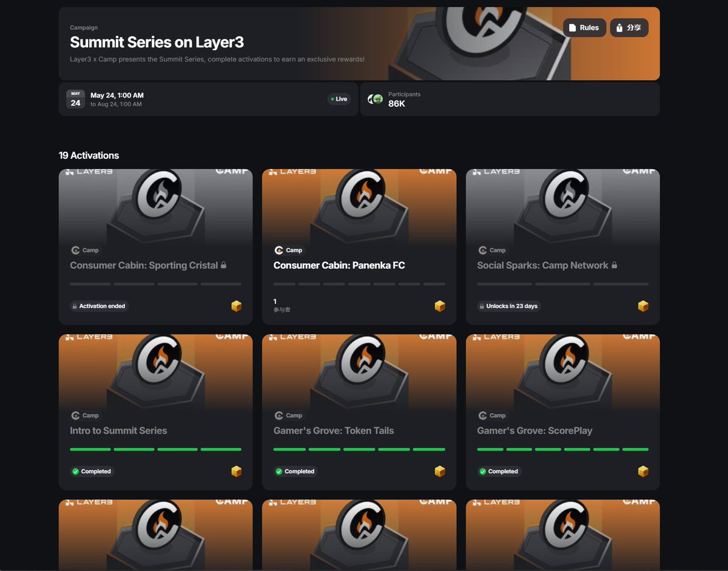The height and width of the screenshot is (571, 728).
Task: Click the Activation ended badge
Action: click(99, 306)
